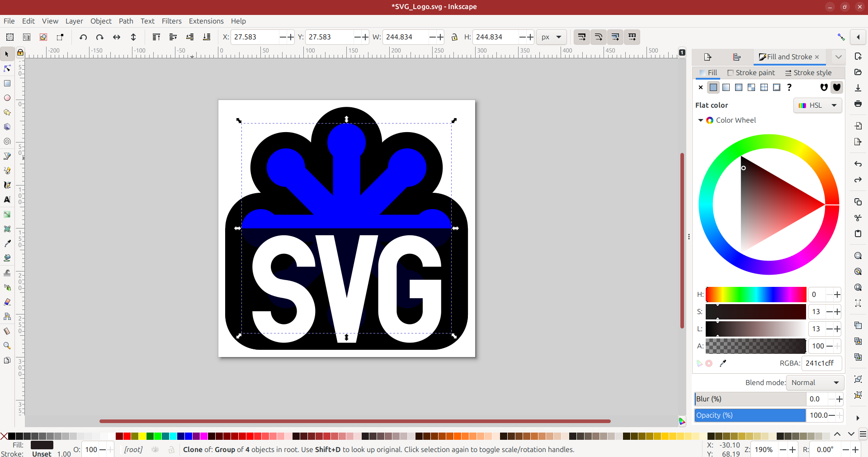Image resolution: width=868 pixels, height=457 pixels.
Task: Open the Extensions menu
Action: [x=206, y=21]
